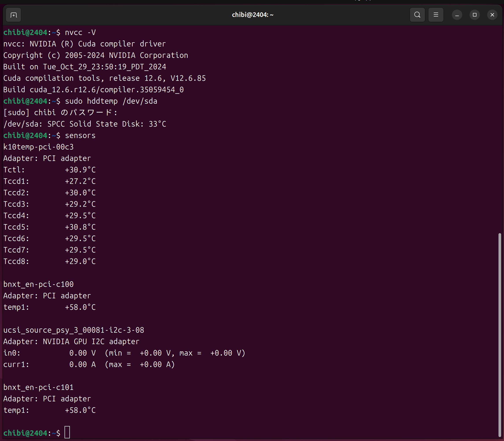Click the Tctl +30.9°C reading
Viewport: 504px width, 441px height.
(x=80, y=170)
